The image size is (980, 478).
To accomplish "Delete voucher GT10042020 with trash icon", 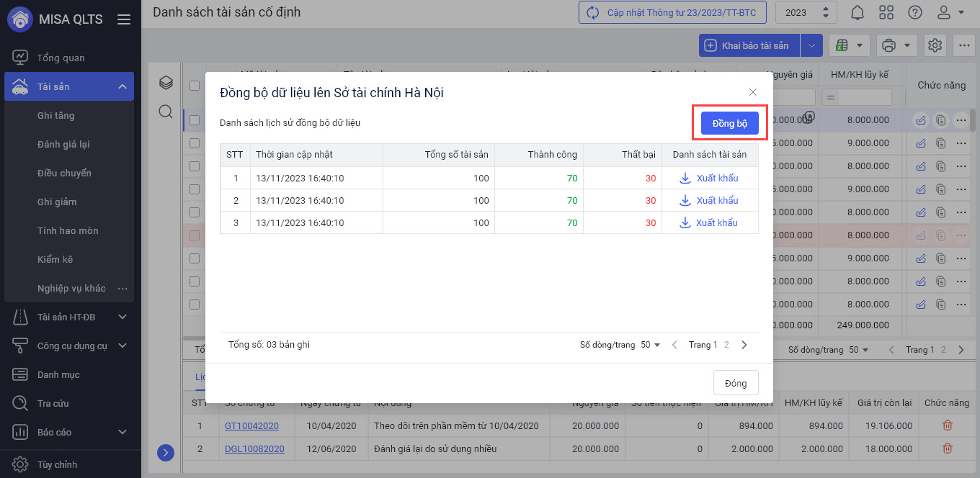I will tap(947, 426).
